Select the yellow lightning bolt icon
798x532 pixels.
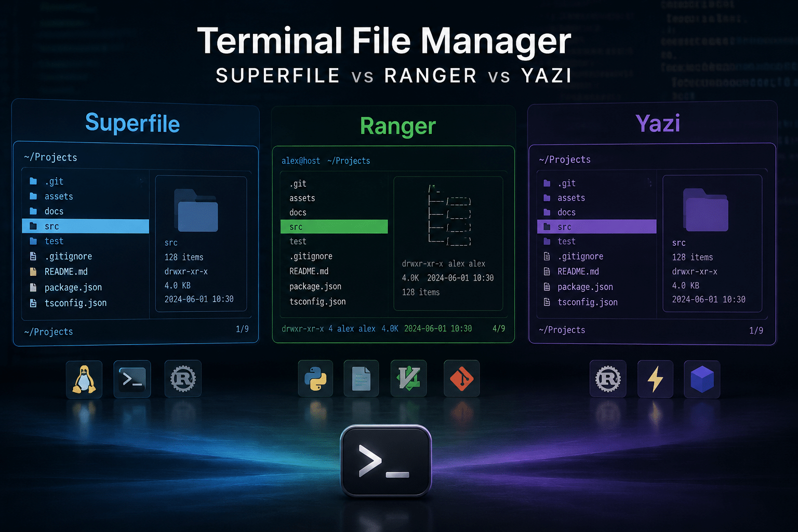pos(655,379)
